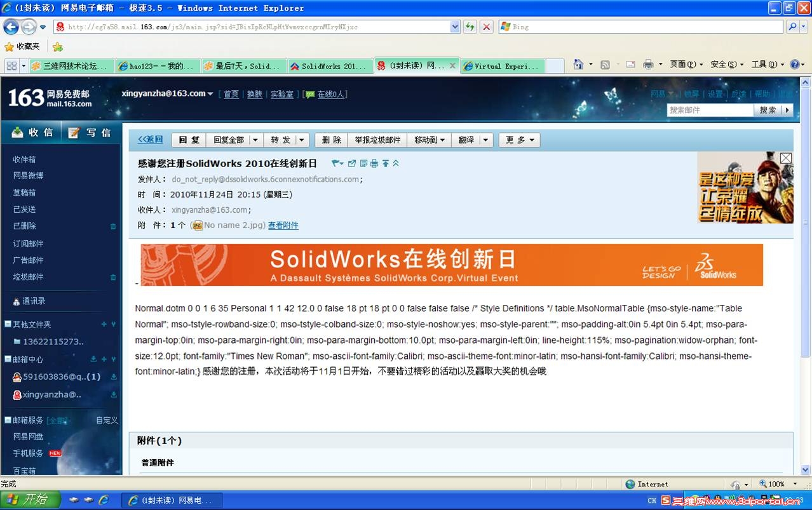Open 转发 dropdown arrow
This screenshot has width=812, height=510.
(302, 140)
